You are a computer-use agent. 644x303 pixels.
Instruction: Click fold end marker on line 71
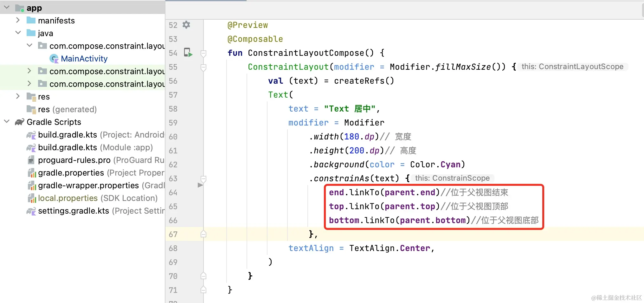(203, 290)
